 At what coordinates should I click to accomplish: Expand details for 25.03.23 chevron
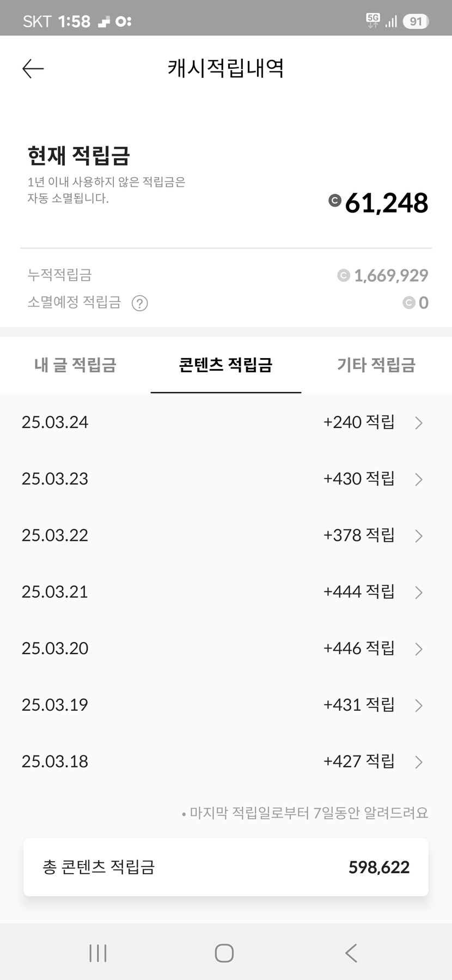tap(418, 480)
